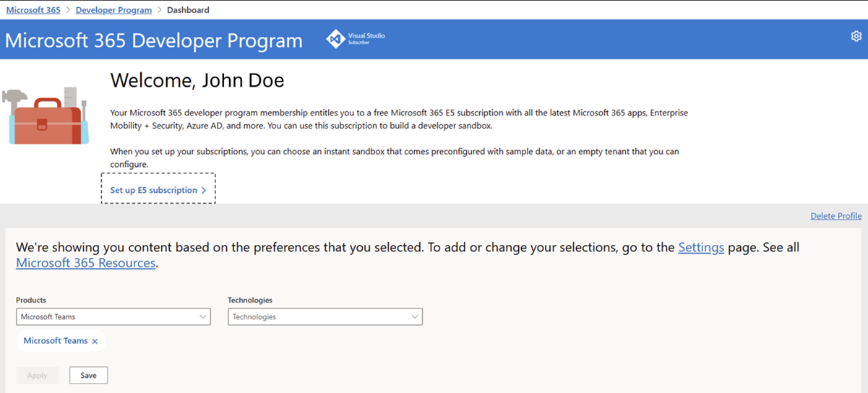Open Microsoft 365 Resources link
868x393 pixels.
pyautogui.click(x=85, y=263)
